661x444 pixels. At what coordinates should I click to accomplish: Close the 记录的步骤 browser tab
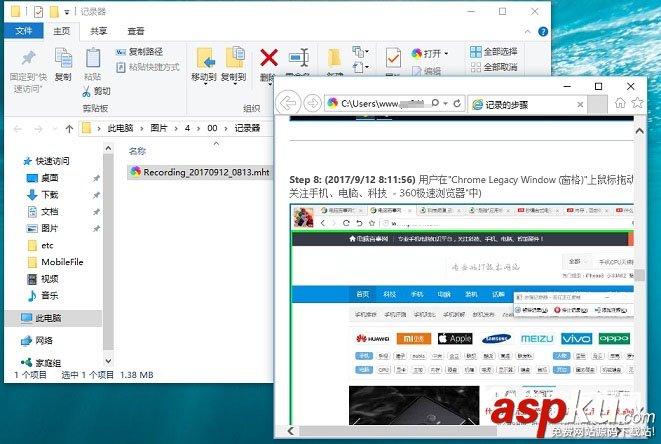580,105
